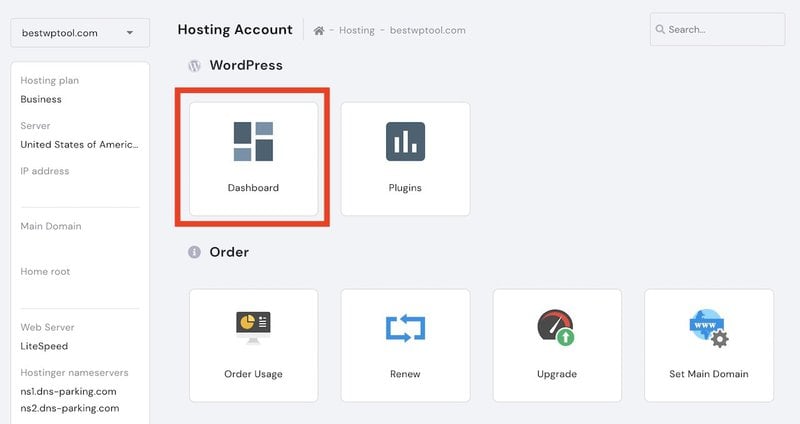Screen dimensions: 800x424
Task: Focus the Search input field
Action: (x=717, y=30)
